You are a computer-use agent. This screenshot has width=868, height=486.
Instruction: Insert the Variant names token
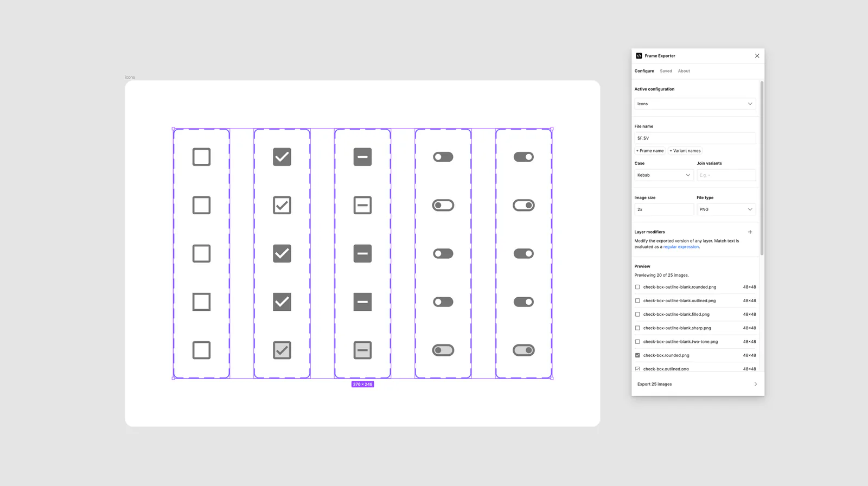click(x=685, y=151)
